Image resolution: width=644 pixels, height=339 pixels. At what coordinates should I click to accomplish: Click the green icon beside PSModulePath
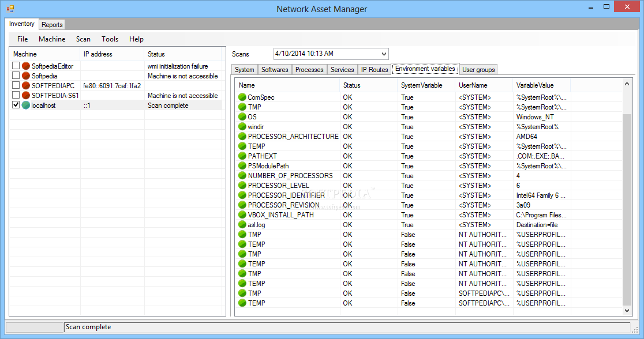(242, 166)
